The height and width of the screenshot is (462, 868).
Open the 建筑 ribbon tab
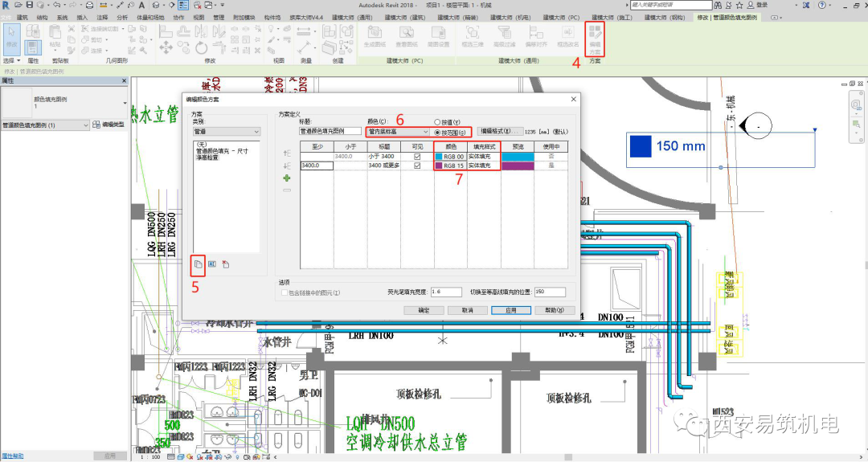[23, 18]
